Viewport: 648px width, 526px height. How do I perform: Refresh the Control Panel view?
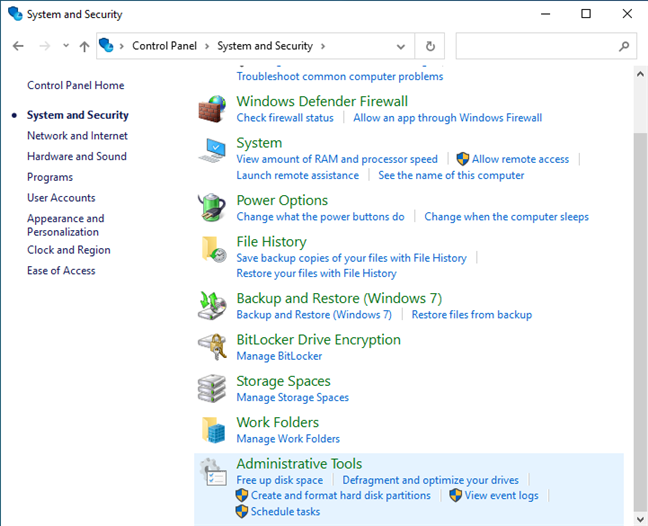pos(430,46)
